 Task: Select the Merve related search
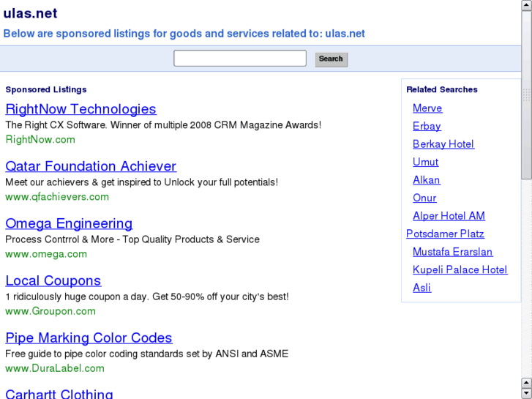(427, 108)
